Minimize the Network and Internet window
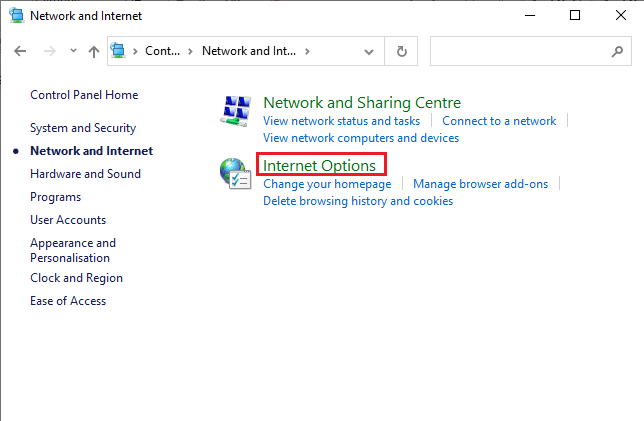 (530, 16)
